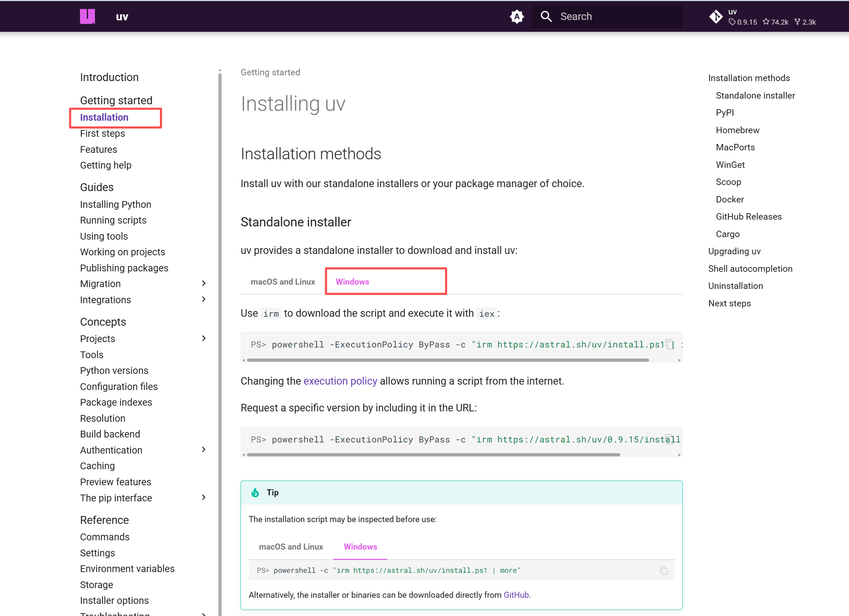Click the search magnifier icon

[546, 16]
